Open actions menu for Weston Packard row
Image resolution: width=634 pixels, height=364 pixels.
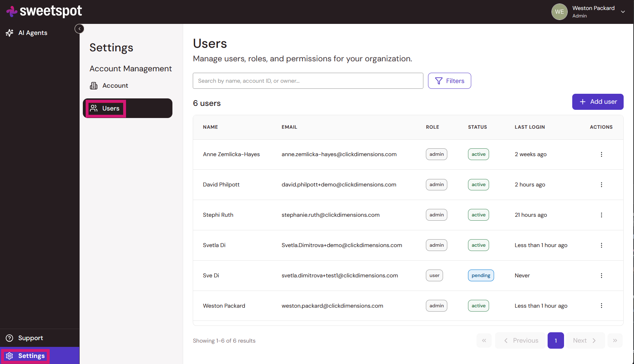tap(601, 306)
